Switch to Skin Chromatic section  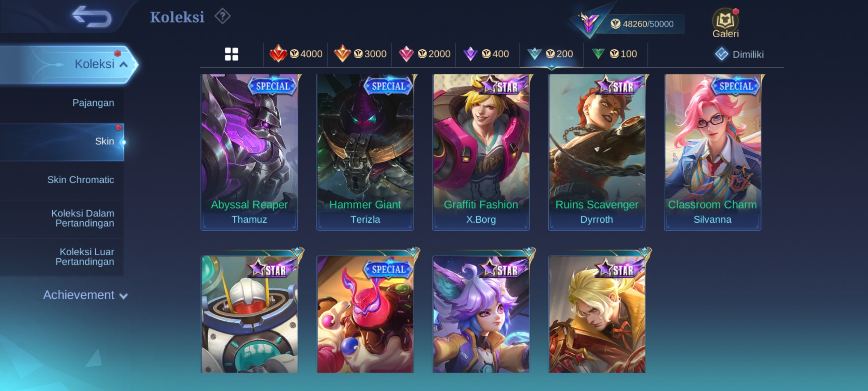(81, 180)
